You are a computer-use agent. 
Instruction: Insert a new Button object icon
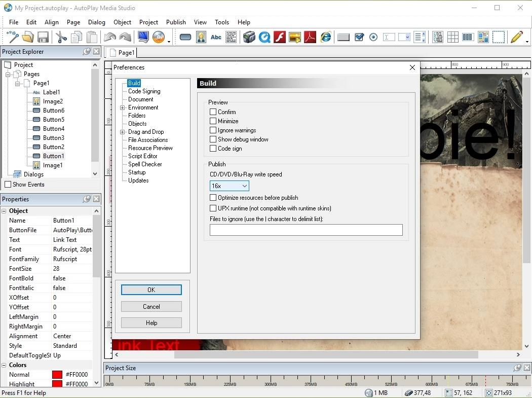(x=185, y=37)
